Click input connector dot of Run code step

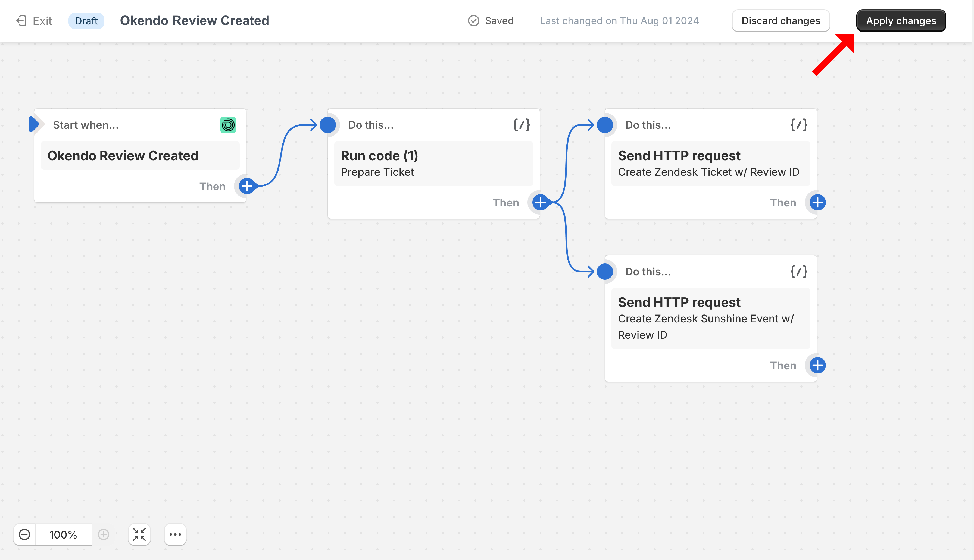pos(328,125)
